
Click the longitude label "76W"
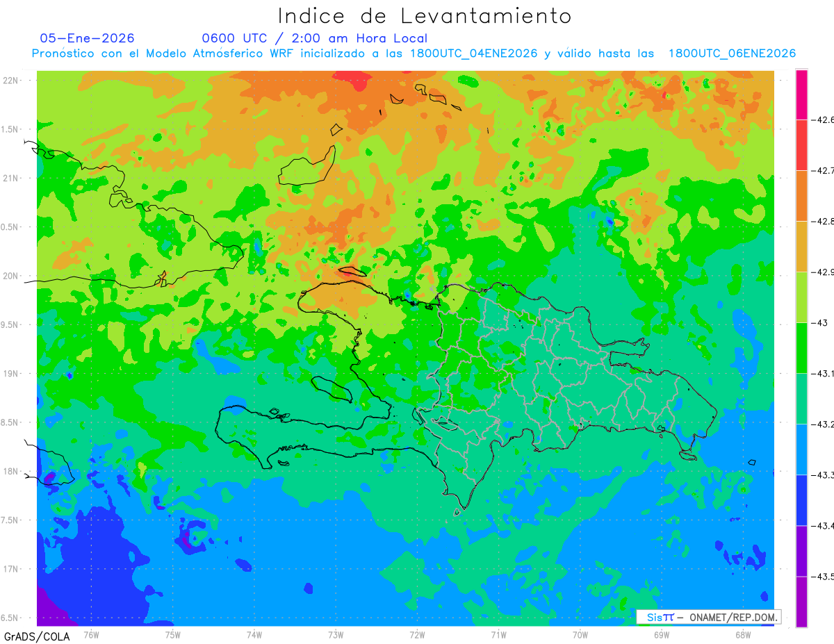[x=91, y=635]
